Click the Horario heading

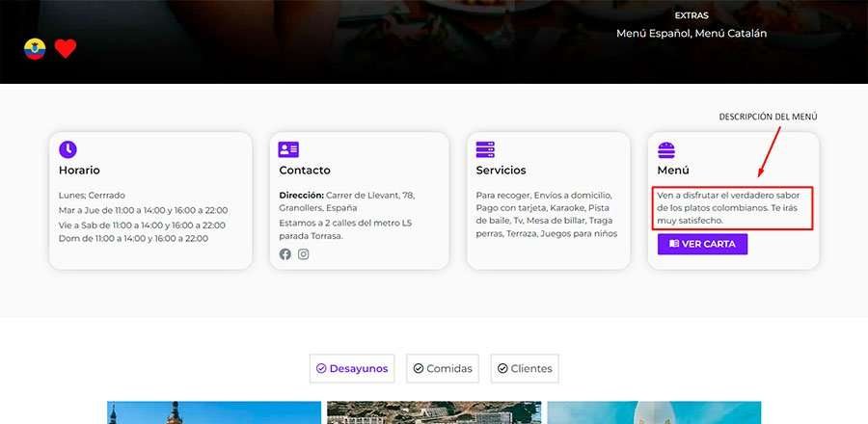[x=79, y=171]
